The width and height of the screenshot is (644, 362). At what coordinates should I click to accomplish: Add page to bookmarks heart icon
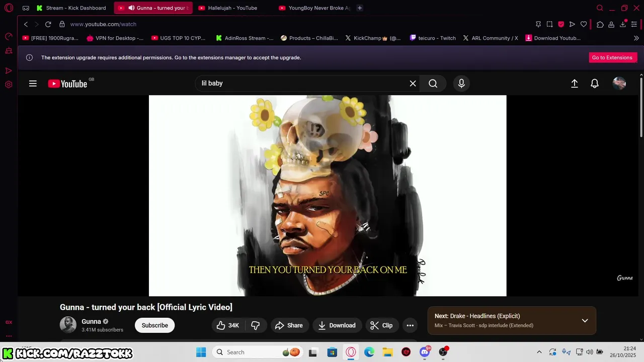coord(584,24)
